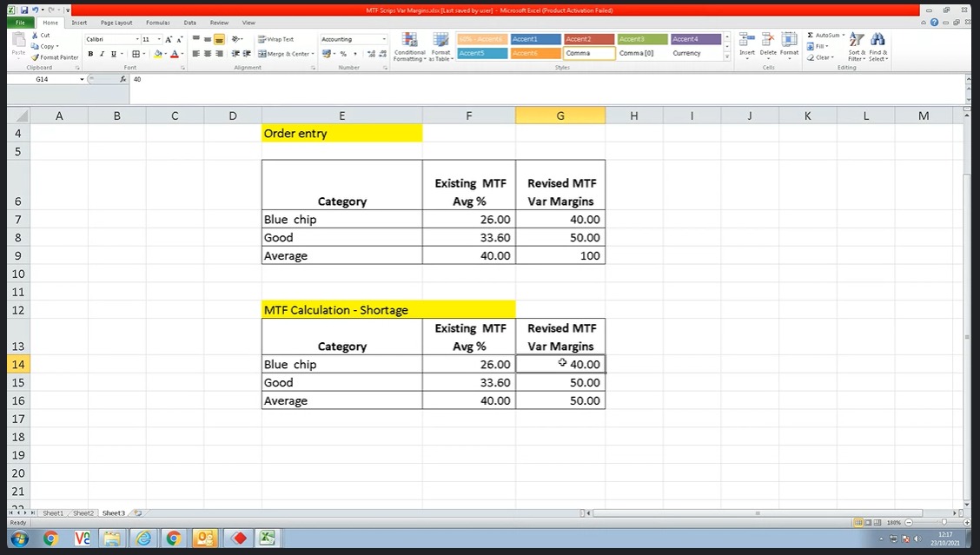Toggle Align Text Right
980x555 pixels.
coord(219,55)
